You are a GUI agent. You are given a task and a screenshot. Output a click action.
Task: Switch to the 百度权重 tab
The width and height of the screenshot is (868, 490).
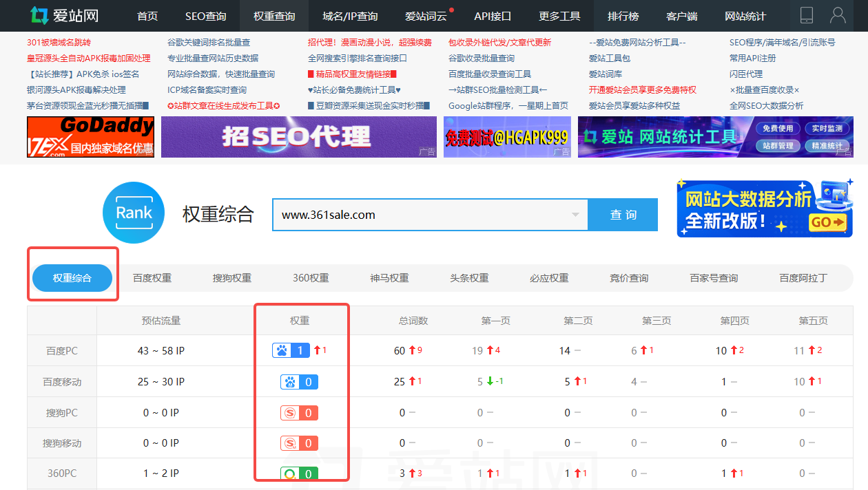pyautogui.click(x=152, y=278)
